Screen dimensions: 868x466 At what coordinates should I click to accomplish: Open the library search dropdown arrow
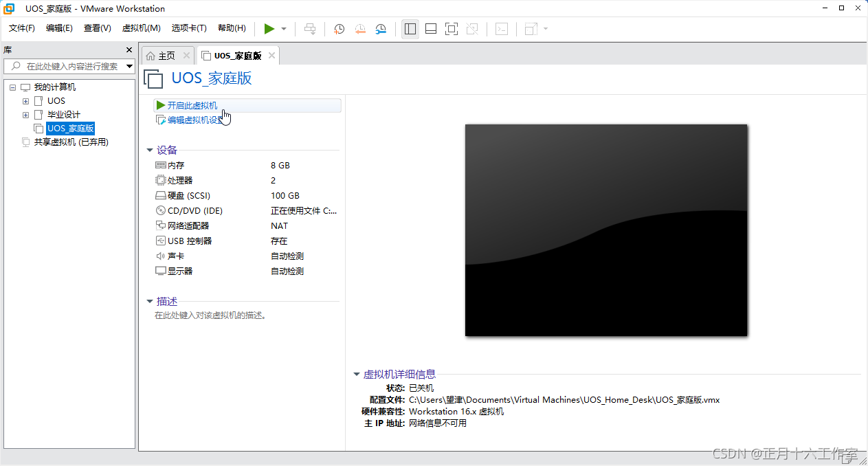[130, 66]
